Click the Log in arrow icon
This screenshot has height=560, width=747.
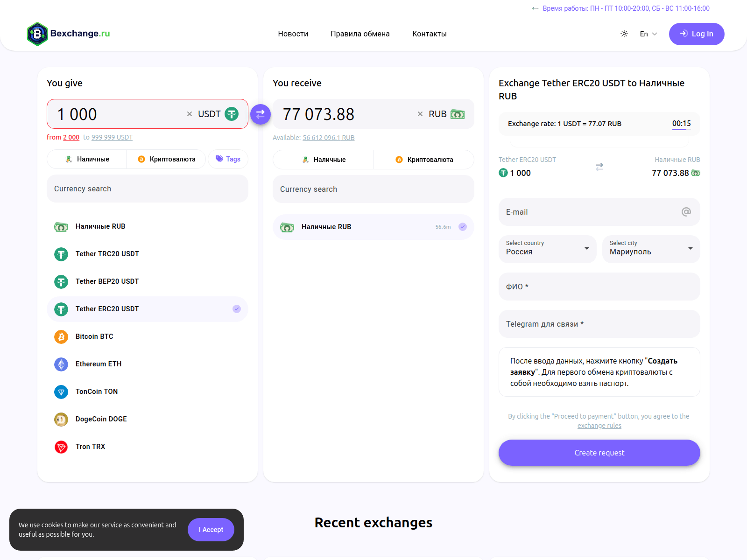pyautogui.click(x=684, y=34)
